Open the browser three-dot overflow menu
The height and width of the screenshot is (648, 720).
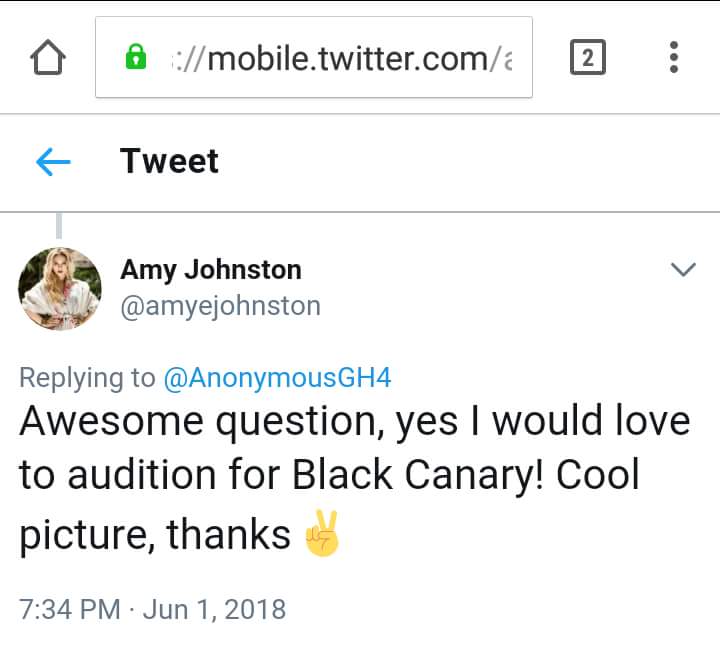[674, 58]
